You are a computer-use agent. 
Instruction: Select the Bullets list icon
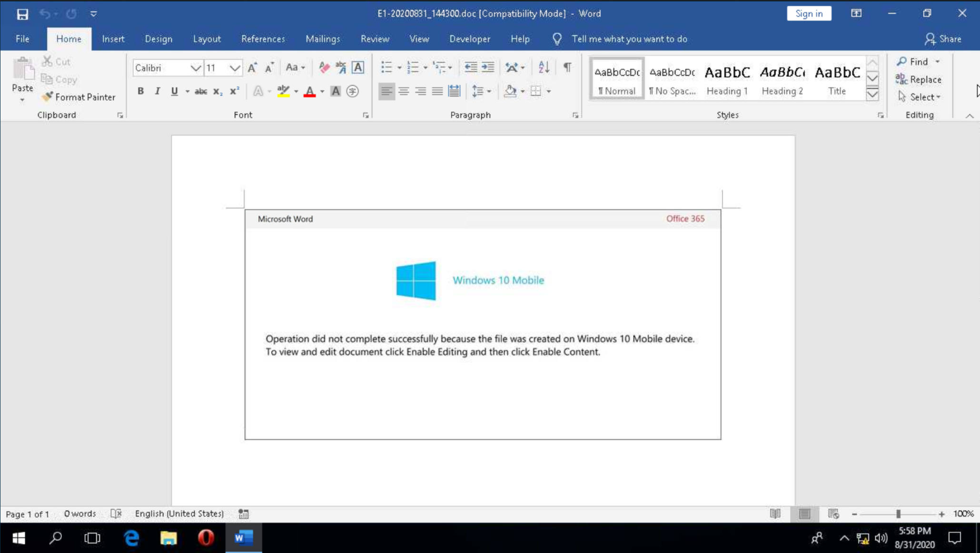[386, 67]
